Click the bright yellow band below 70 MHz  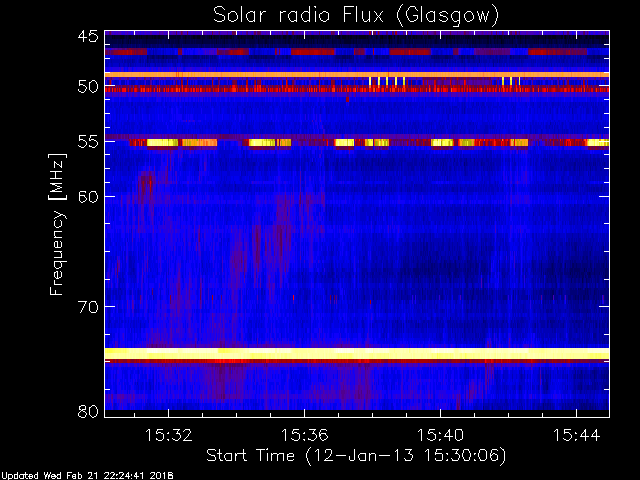(357, 353)
